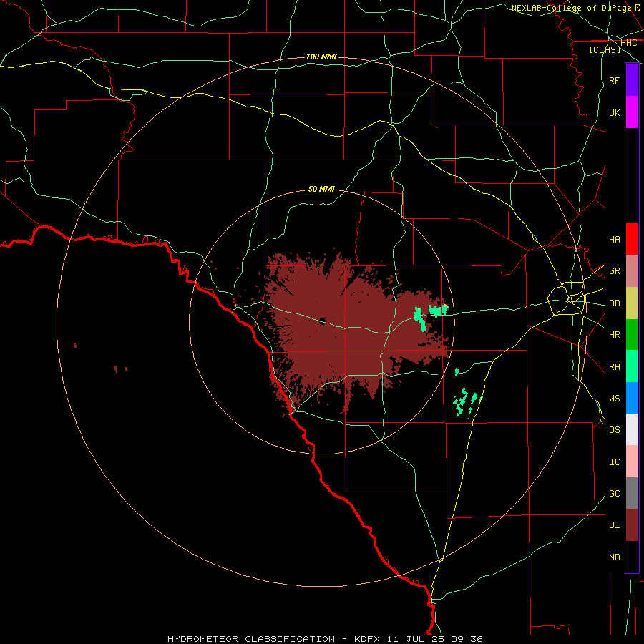This screenshot has width=644, height=644.
Task: Click the GR legend label
Action: point(615,271)
